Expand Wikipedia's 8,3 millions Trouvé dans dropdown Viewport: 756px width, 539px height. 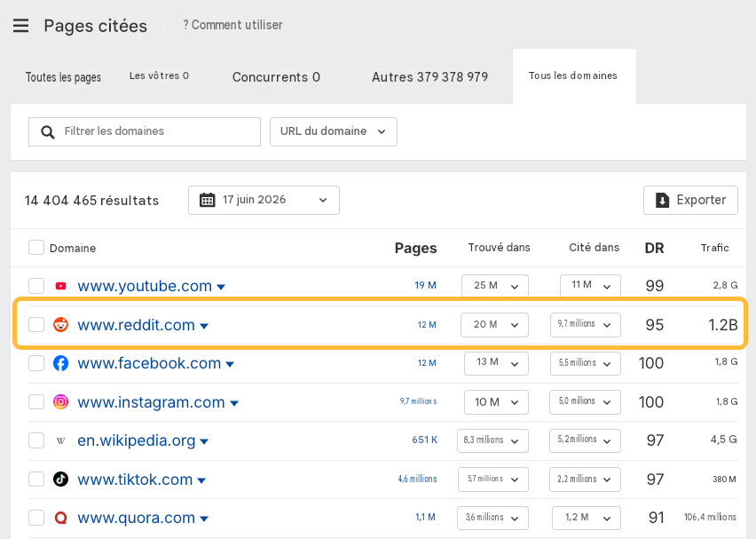492,440
